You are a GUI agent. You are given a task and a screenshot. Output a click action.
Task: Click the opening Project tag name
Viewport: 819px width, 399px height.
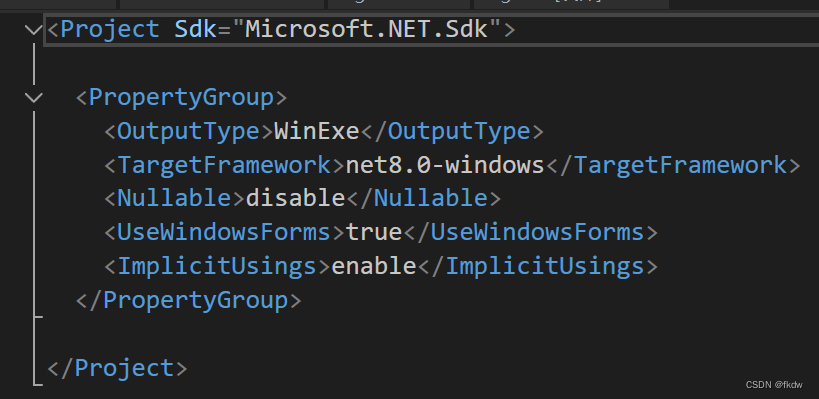[110, 29]
